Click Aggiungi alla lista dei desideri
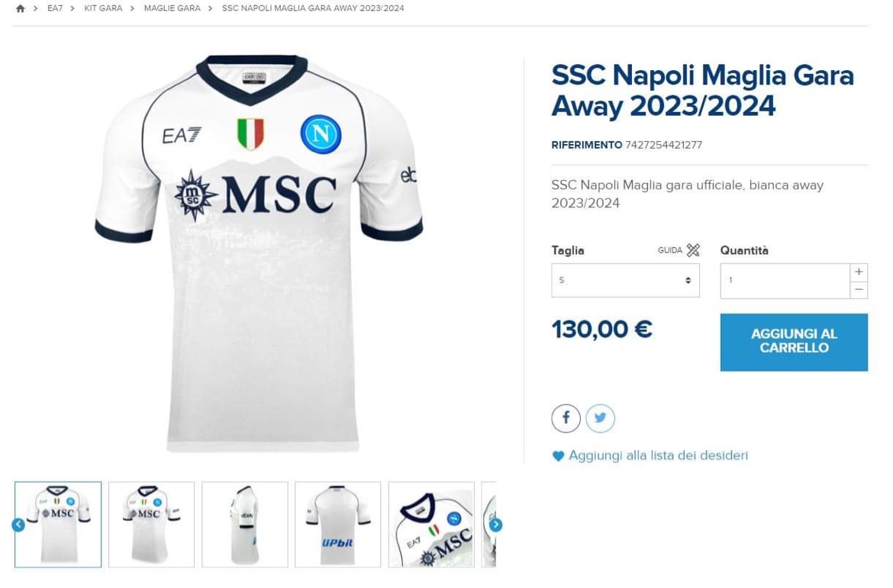The image size is (893, 588). [658, 455]
